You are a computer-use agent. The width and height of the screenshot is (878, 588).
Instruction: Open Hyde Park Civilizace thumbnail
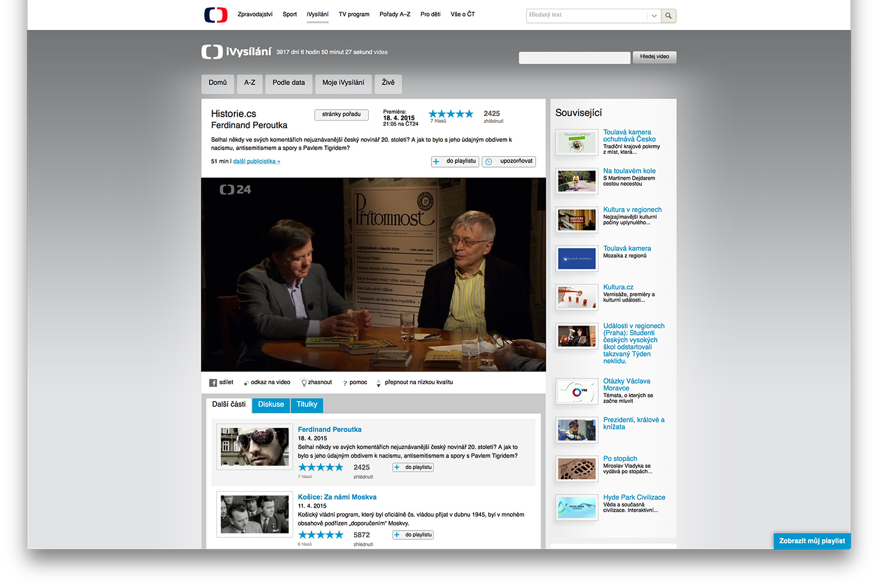click(577, 508)
